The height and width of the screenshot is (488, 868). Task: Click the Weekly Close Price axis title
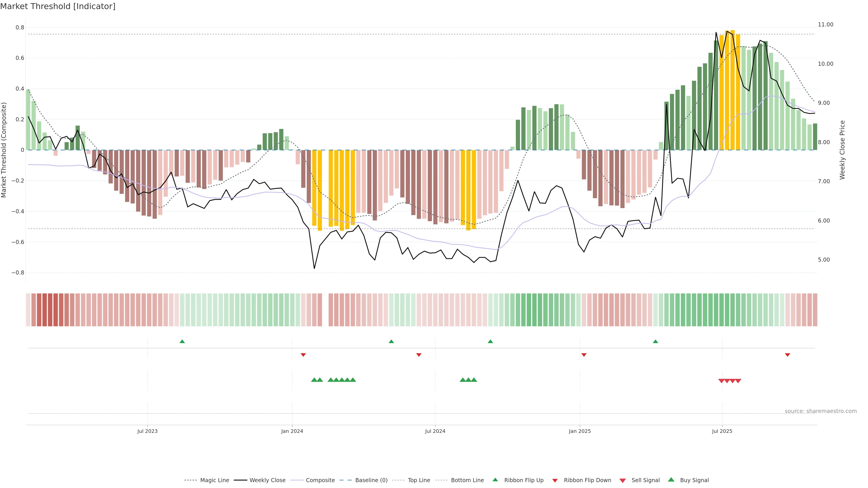click(842, 150)
